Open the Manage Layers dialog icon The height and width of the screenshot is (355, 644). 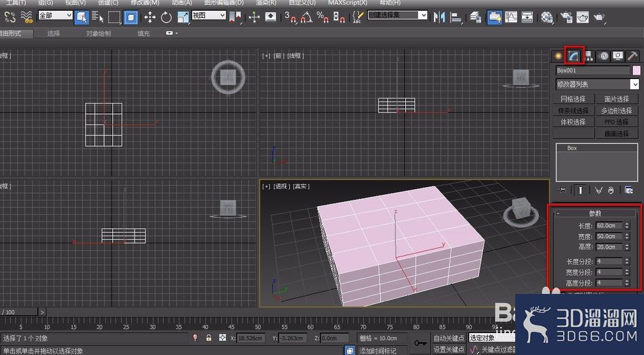(475, 17)
